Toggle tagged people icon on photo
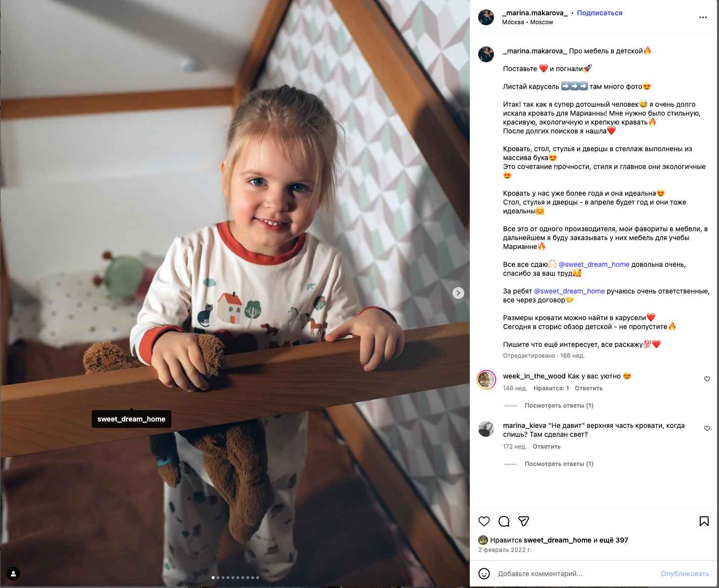 coord(13,574)
